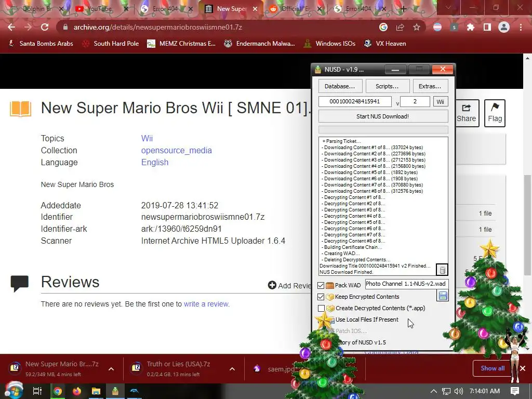
Task: Click the browser back arrow
Action: 11,27
